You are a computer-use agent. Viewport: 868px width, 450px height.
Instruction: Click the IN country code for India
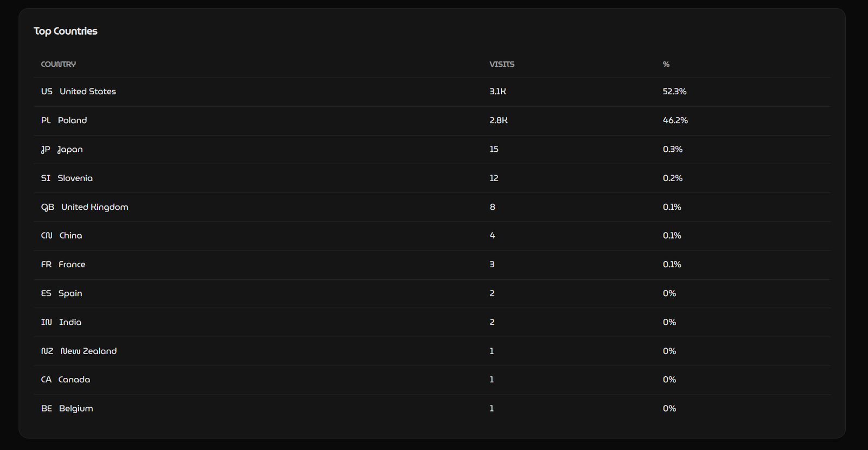47,322
